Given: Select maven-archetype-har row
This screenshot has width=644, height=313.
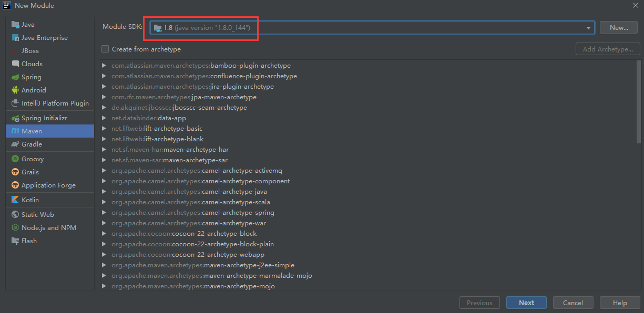Looking at the screenshot, I should (x=368, y=150).
